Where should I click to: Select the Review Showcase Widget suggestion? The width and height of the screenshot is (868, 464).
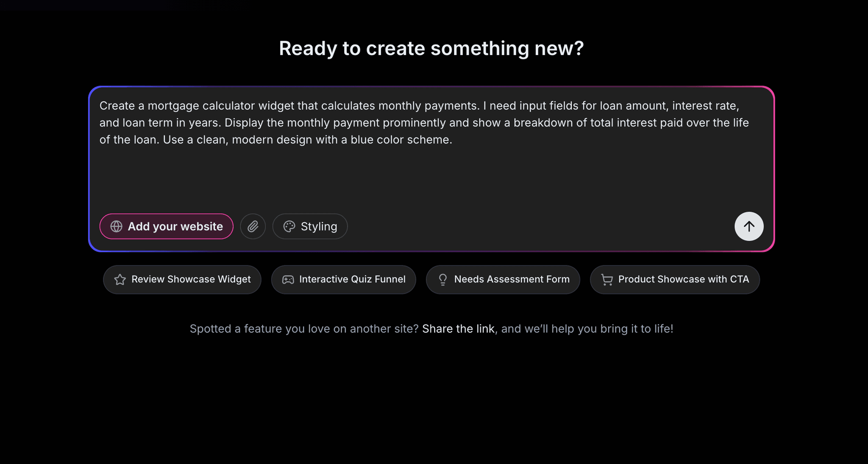[191, 279]
